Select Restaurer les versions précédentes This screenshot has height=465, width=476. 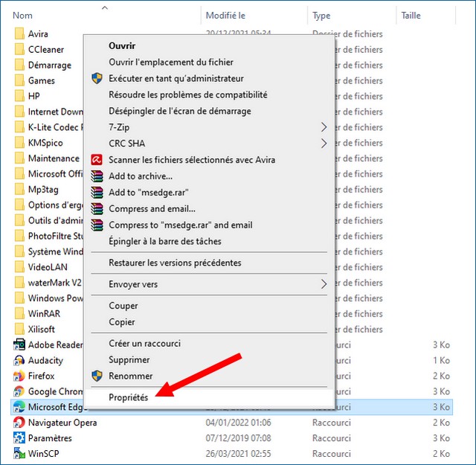pyautogui.click(x=175, y=263)
